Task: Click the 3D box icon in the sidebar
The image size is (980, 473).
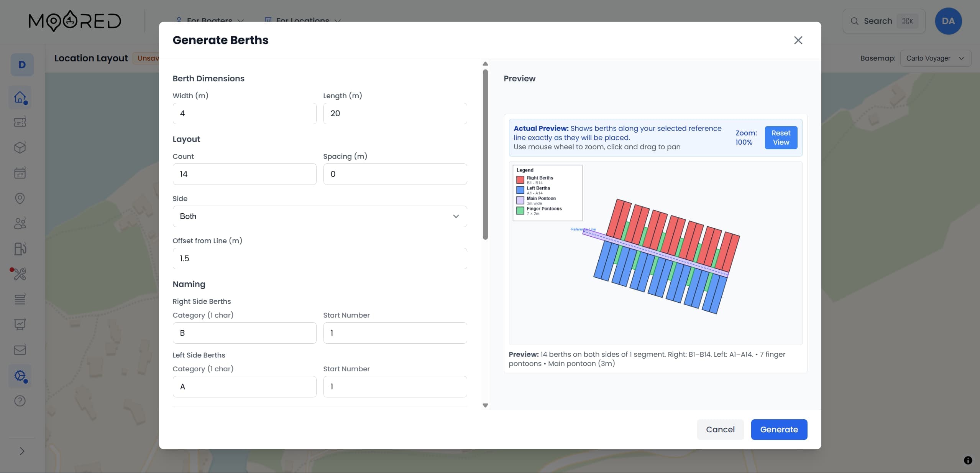Action: (20, 147)
